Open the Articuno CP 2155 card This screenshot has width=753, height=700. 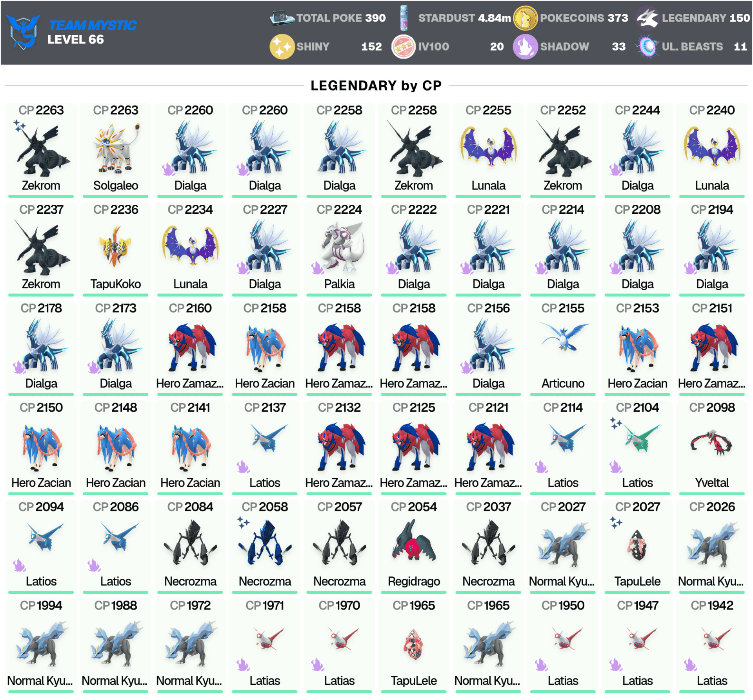[563, 348]
